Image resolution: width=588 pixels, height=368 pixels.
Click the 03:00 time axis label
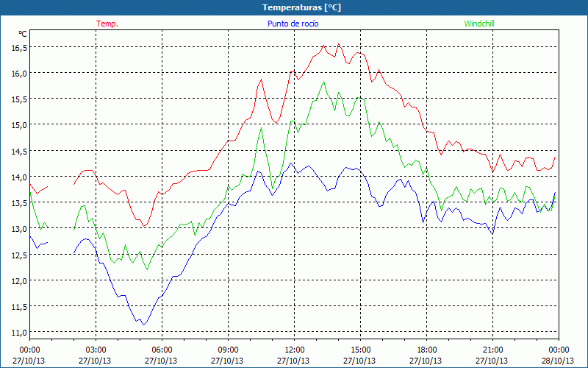point(96,350)
